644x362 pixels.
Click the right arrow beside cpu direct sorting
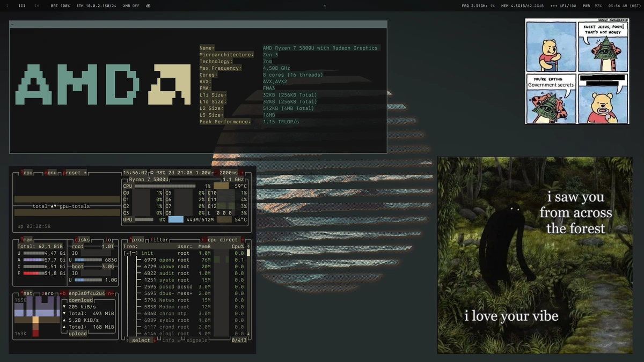(x=243, y=240)
